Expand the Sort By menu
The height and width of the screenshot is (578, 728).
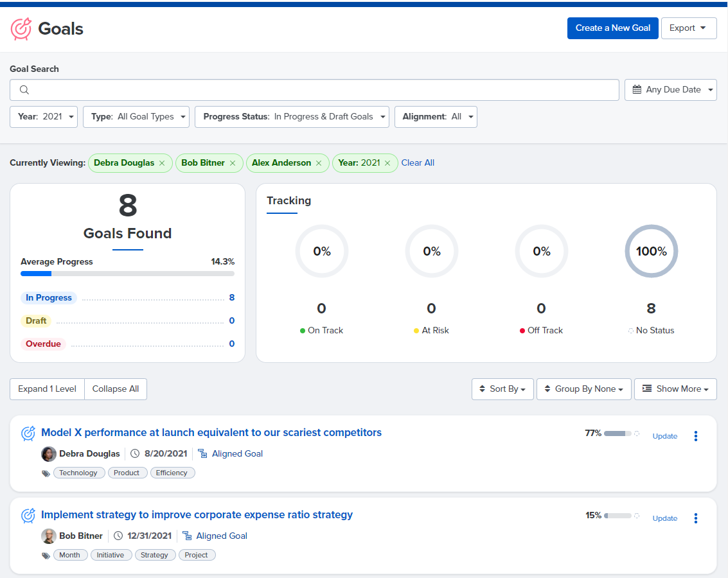point(503,389)
